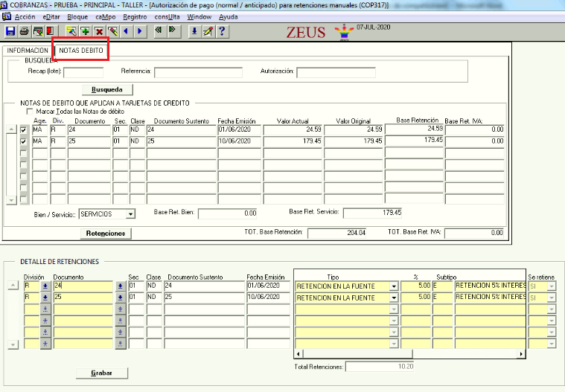565x392 pixels.
Task: Uncheck the row checkbox for document 25
Action: point(24,141)
